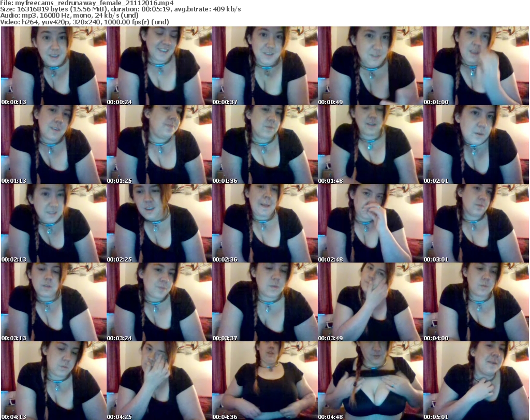Click the 00:03:13 thumbnail
The width and height of the screenshot is (530, 420).
coord(53,302)
